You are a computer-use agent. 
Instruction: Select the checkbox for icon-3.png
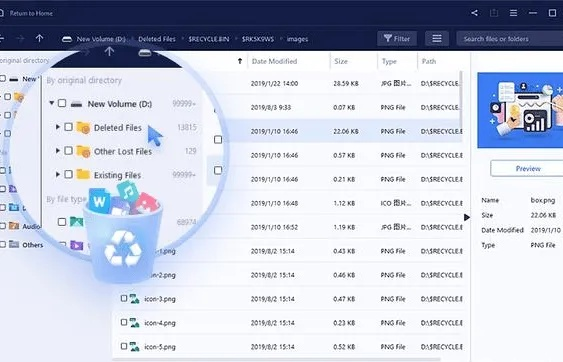124,298
